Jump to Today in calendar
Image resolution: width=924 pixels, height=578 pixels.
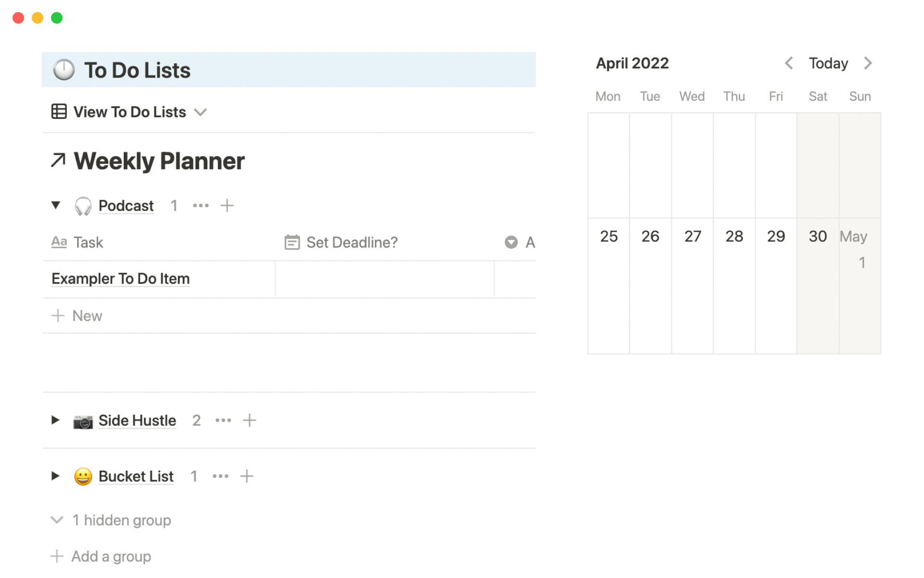coord(828,63)
